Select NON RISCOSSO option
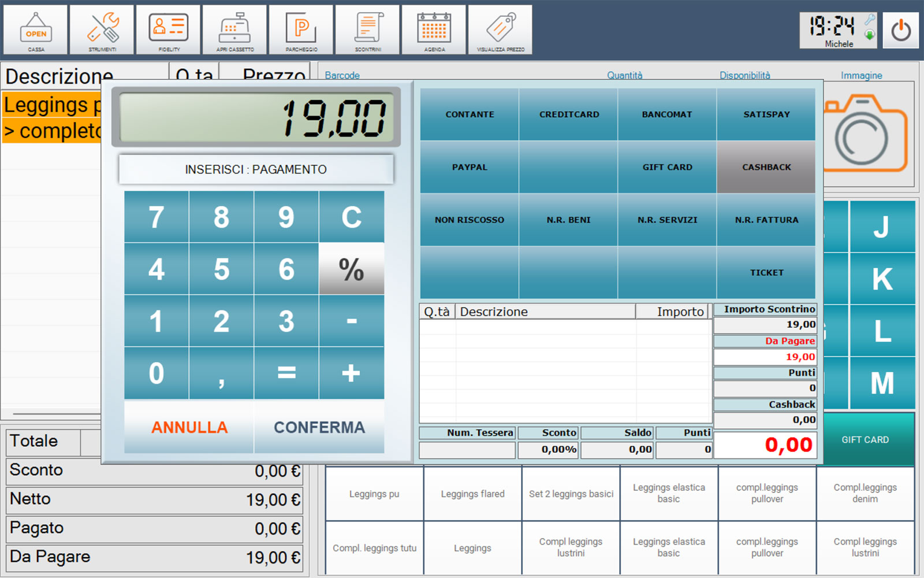The width and height of the screenshot is (924, 578). [x=470, y=220]
